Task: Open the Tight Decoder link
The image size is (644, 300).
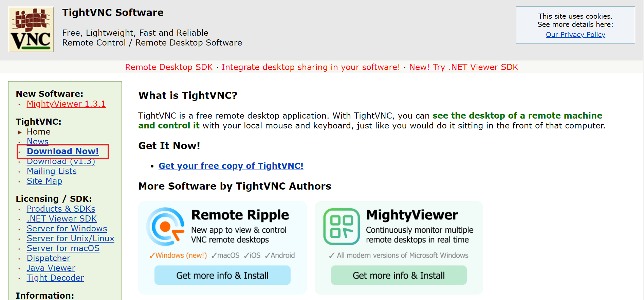Action: point(55,278)
